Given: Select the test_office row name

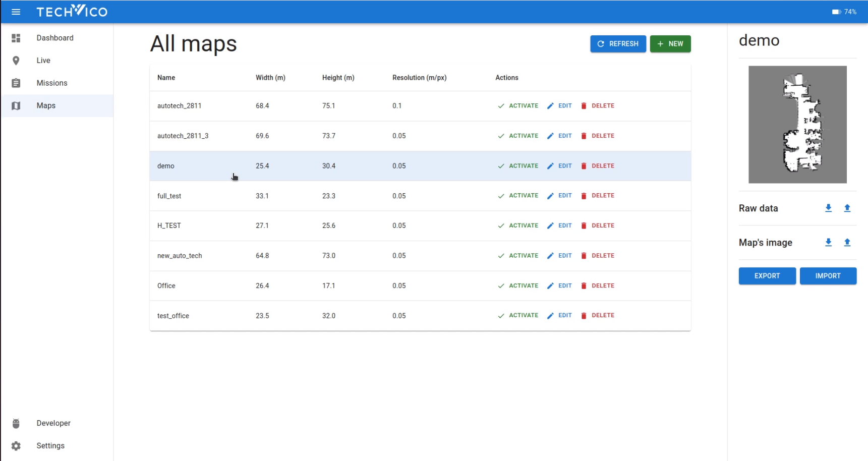Looking at the screenshot, I should point(173,316).
